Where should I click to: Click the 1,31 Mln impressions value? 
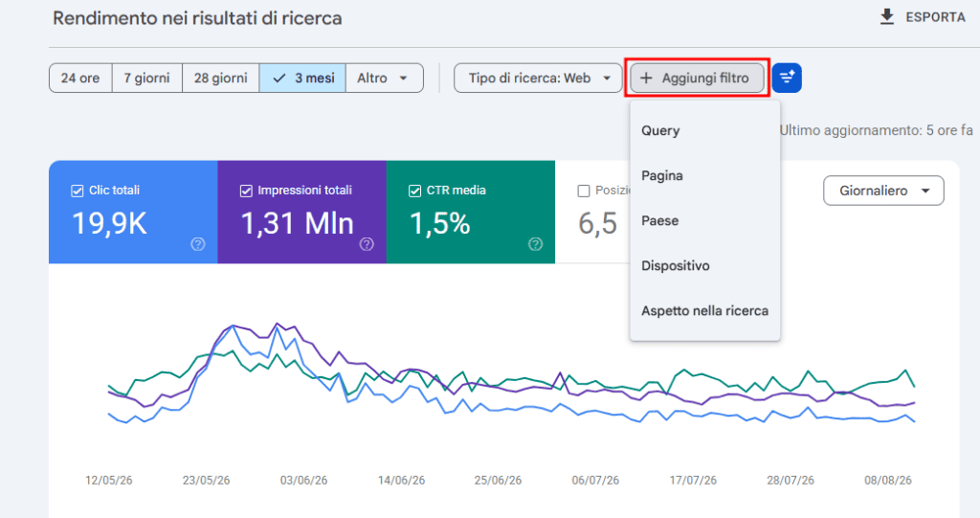298,223
